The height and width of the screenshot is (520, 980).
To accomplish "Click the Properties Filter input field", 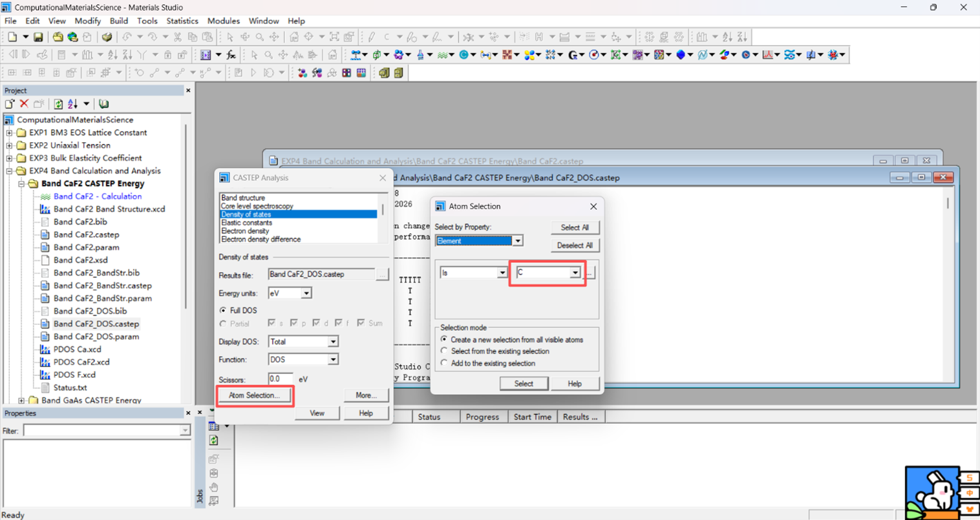I will click(107, 431).
